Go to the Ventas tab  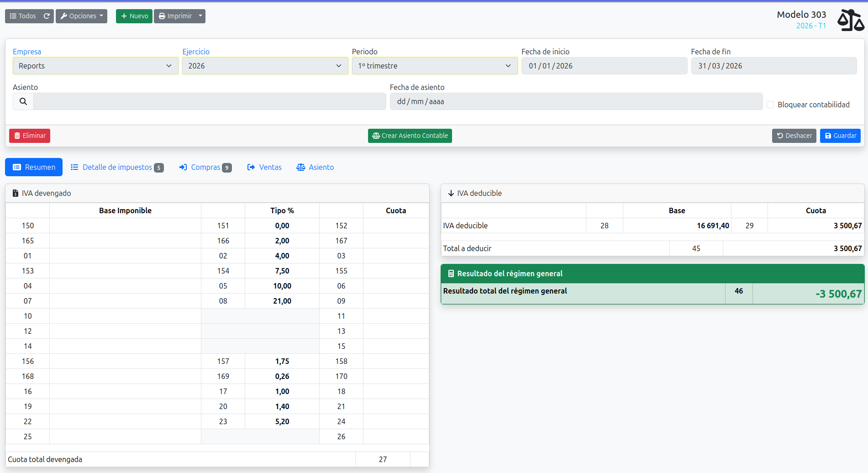pyautogui.click(x=264, y=167)
